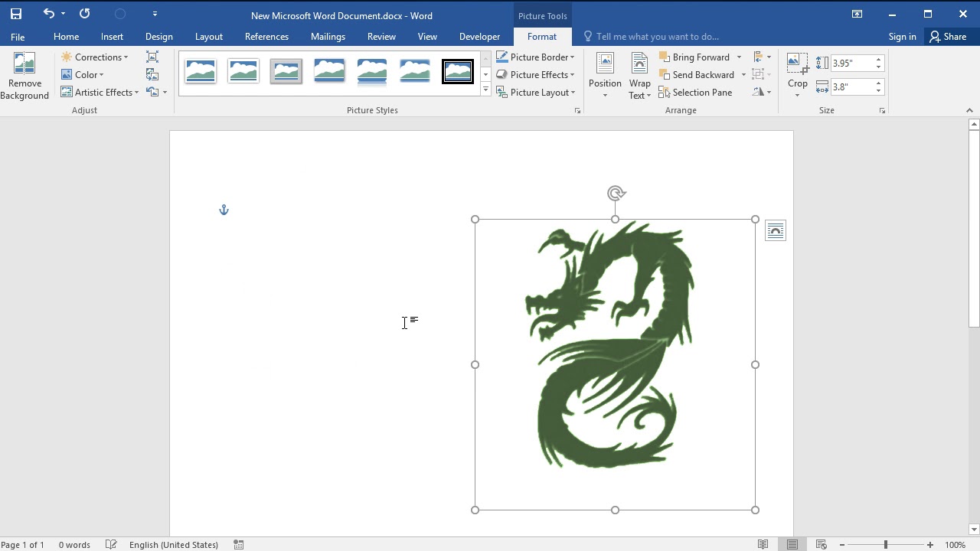Viewport: 980px width, 551px height.
Task: Click the Remove Background button
Action: (x=24, y=77)
